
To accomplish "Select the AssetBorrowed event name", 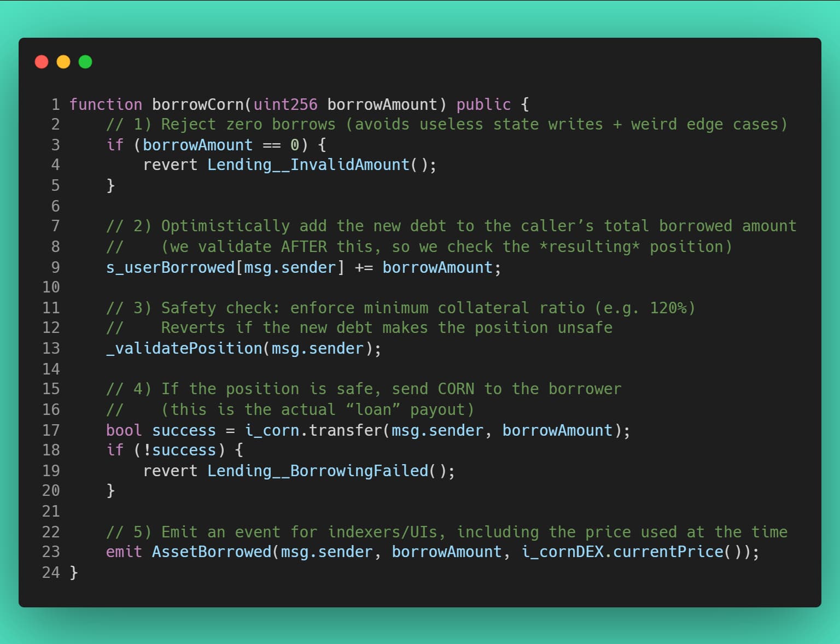I will tap(211, 552).
